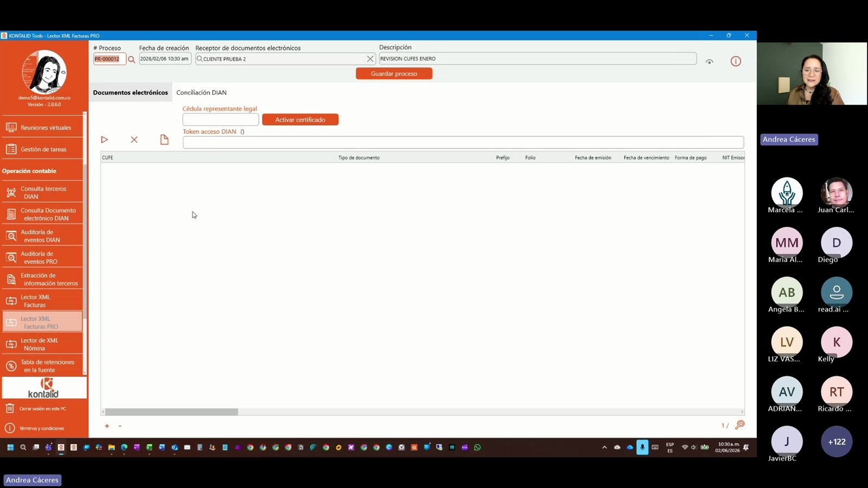Remove a row with the minus icon
Viewport: 868px width, 488px height.
click(120, 426)
